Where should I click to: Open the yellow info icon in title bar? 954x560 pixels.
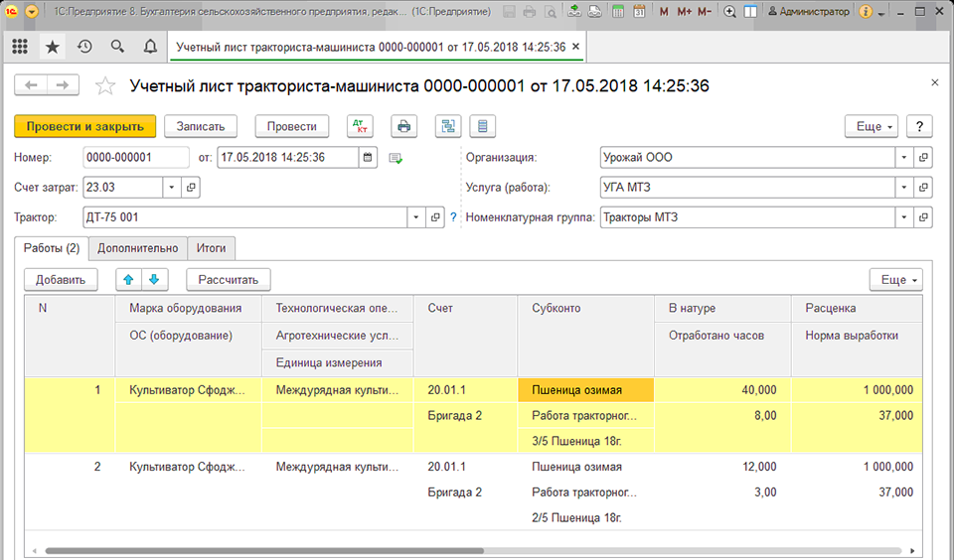pos(866,12)
